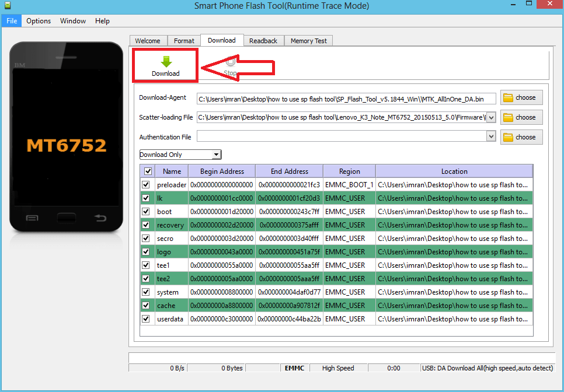Click the boot begin address 0x0000000001d20000

point(222,211)
